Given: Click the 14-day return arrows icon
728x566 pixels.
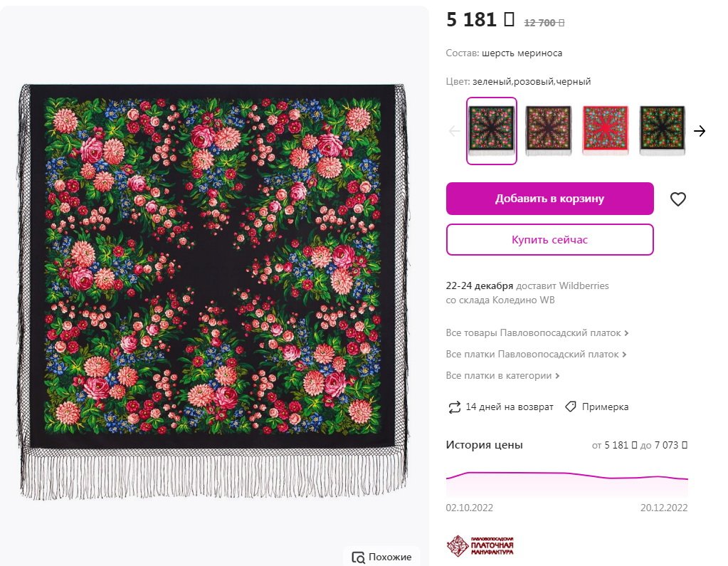Looking at the screenshot, I should [x=454, y=407].
